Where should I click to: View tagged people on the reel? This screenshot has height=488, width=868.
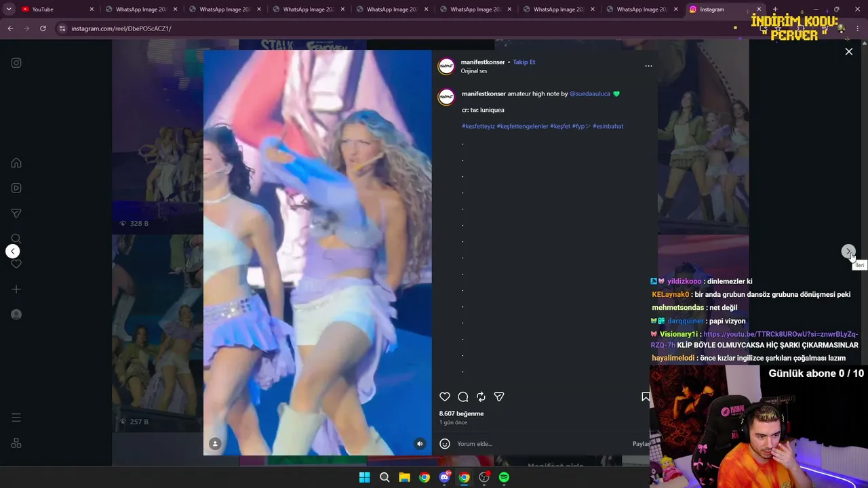(x=215, y=444)
